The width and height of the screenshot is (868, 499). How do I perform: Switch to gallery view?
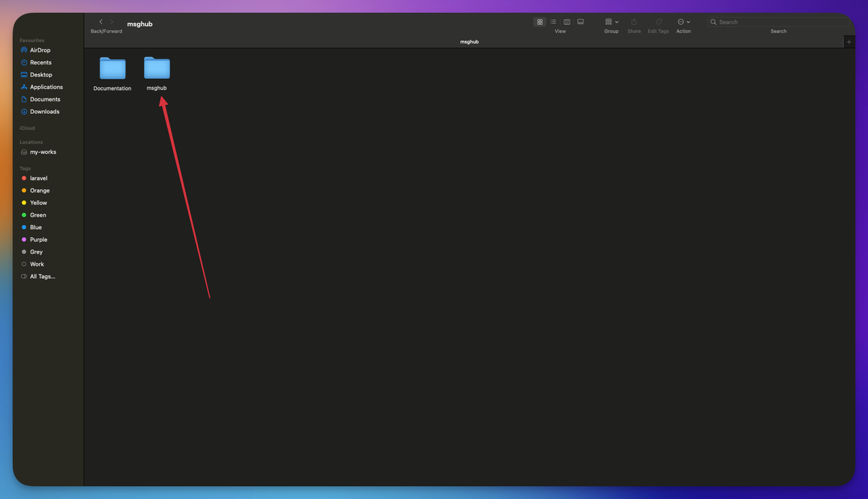(x=581, y=22)
